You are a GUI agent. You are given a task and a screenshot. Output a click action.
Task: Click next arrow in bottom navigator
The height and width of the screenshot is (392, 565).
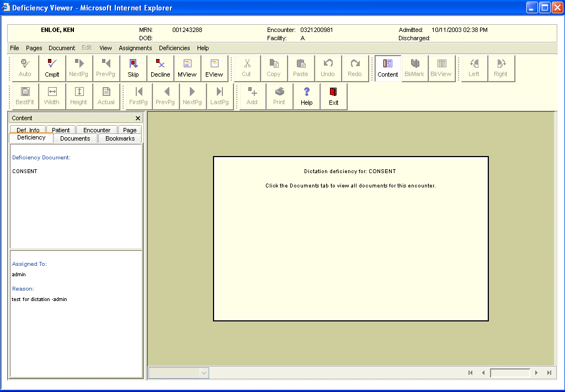536,373
